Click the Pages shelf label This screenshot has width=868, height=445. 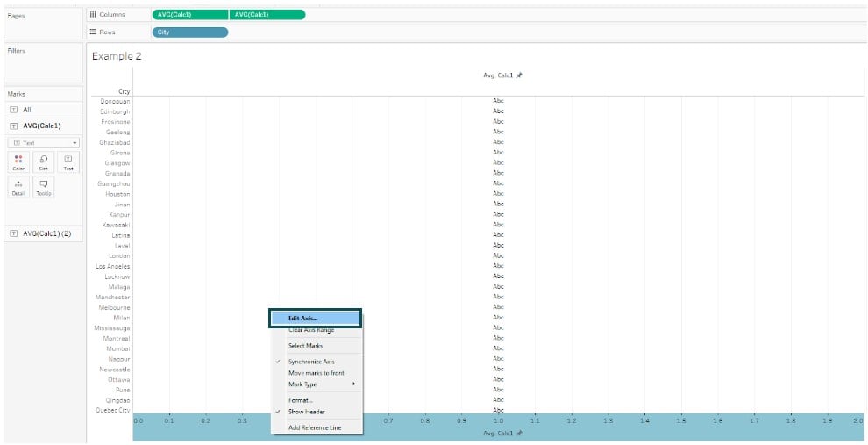point(16,16)
